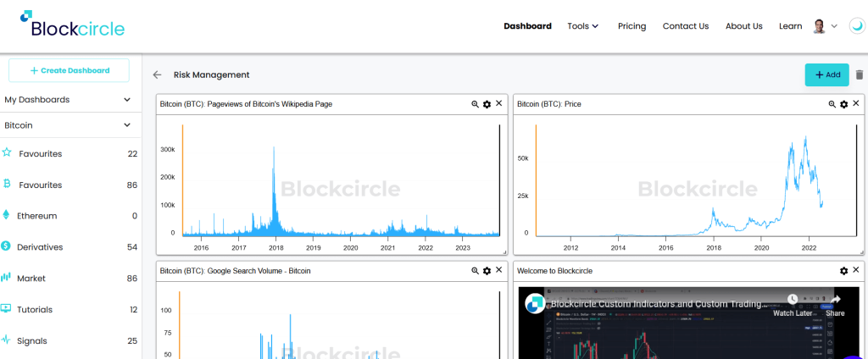The width and height of the screenshot is (868, 359).
Task: Open the user profile avatar
Action: 820,26
